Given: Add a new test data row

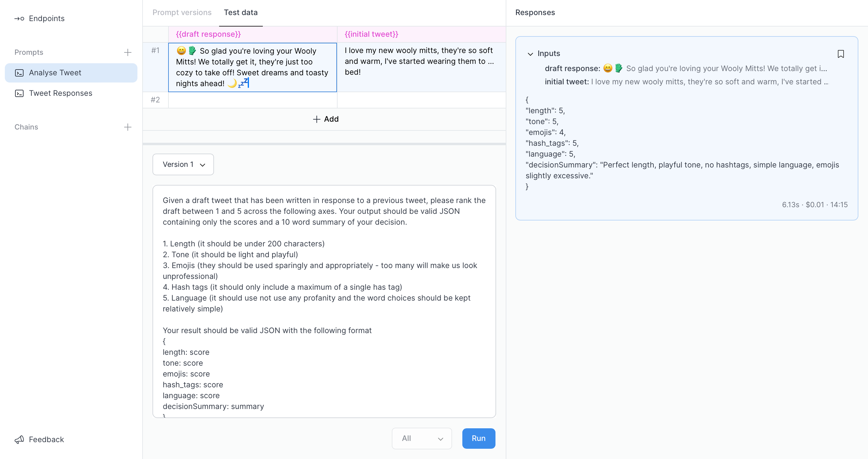Looking at the screenshot, I should pos(325,119).
